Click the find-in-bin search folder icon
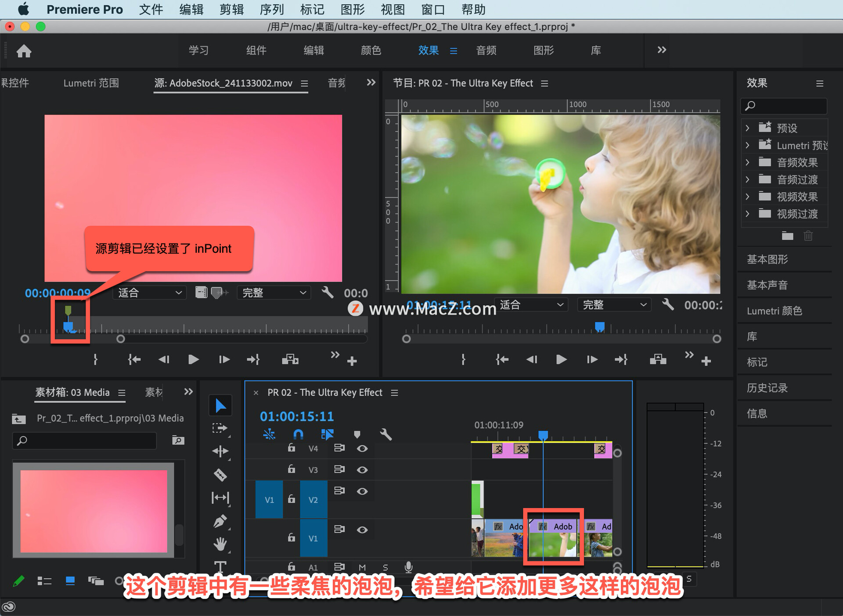Screen dimensions: 843x616 pyautogui.click(x=178, y=440)
